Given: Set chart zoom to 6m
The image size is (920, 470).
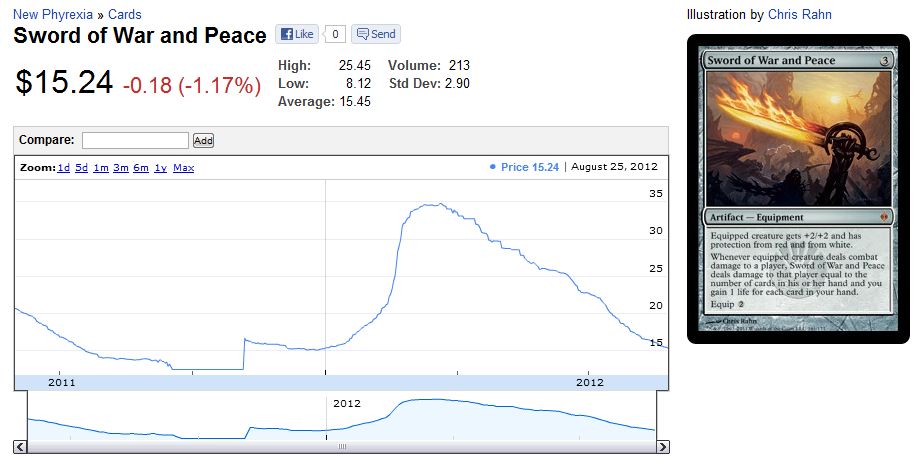Looking at the screenshot, I should tap(141, 168).
